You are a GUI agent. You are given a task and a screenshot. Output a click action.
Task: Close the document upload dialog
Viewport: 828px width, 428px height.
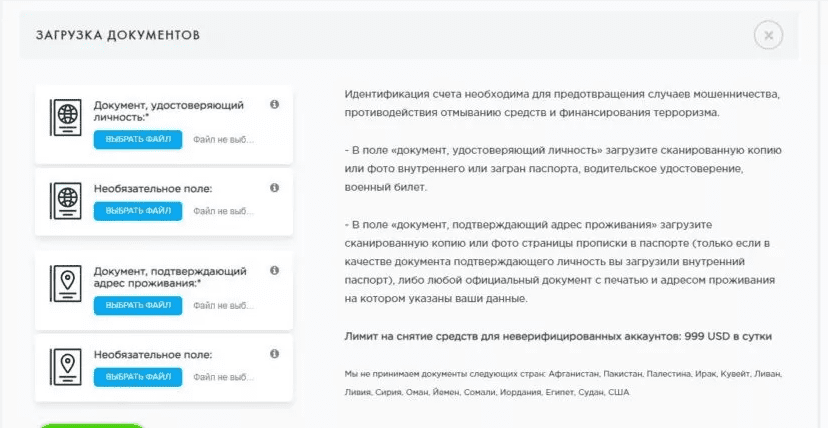pos(768,35)
